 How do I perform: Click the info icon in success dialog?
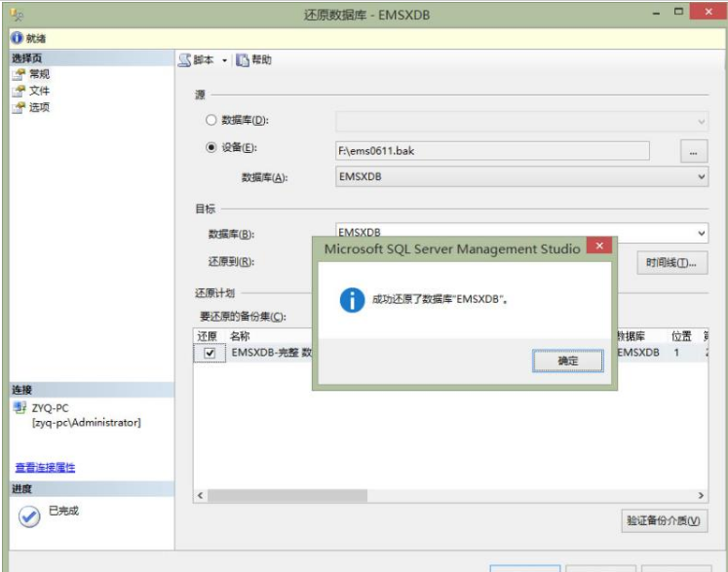point(352,299)
